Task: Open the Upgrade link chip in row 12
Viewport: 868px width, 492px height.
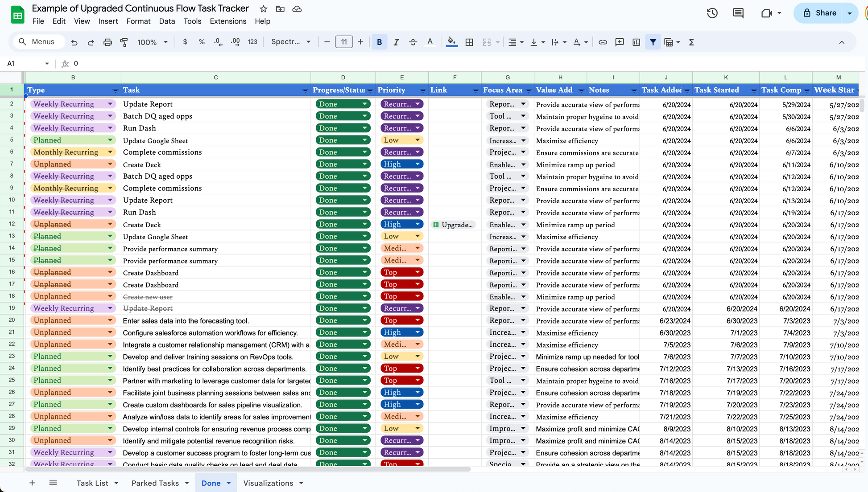Action: tap(453, 225)
